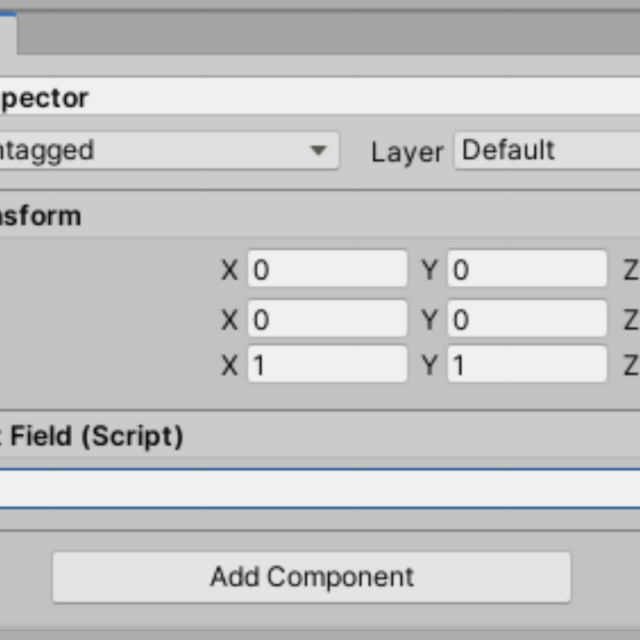Click the Layer label text
This screenshot has width=640, height=640.
tap(407, 152)
